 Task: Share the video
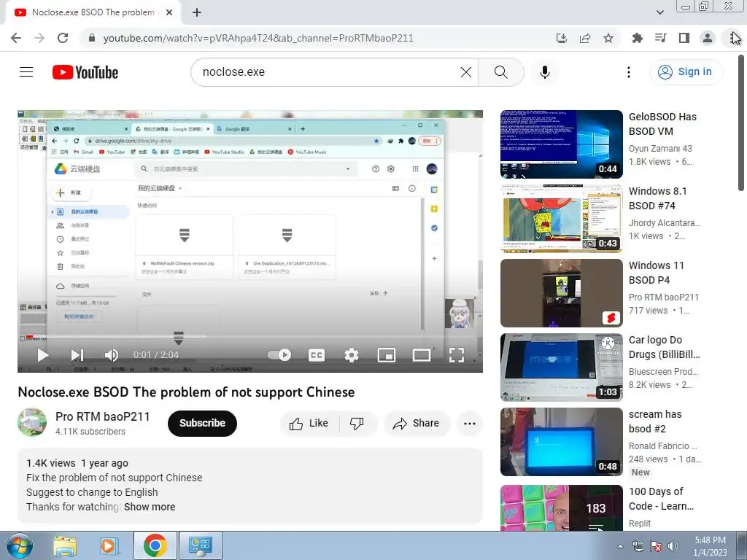coord(416,423)
